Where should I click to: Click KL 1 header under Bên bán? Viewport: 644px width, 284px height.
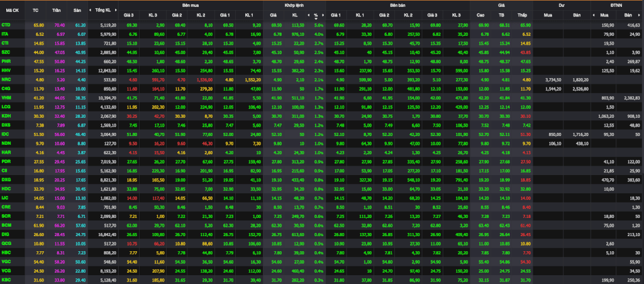click(x=360, y=15)
